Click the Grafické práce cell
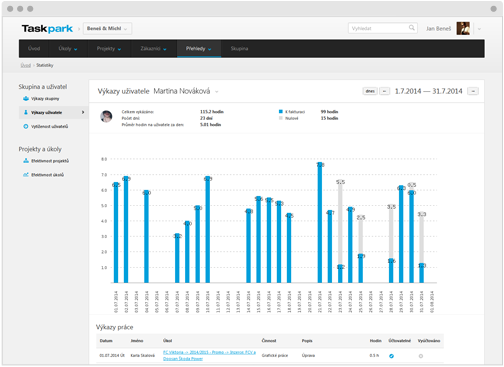The image size is (504, 367). [x=275, y=356]
